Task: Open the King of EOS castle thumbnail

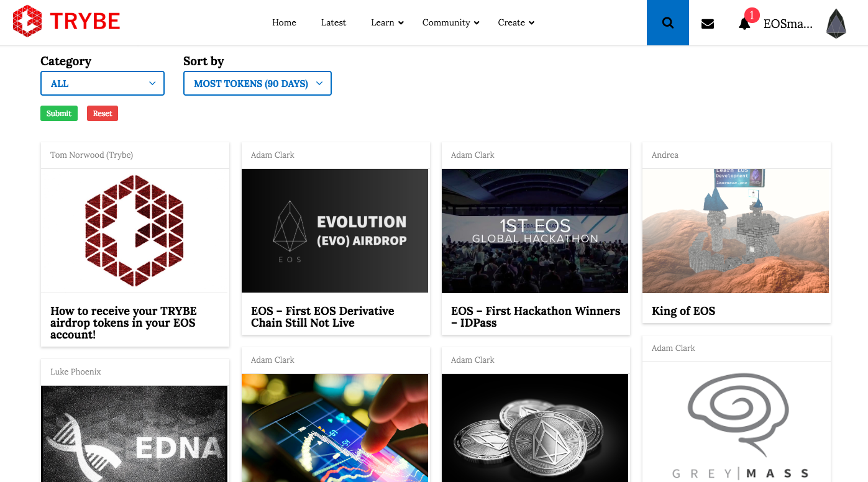Action: pyautogui.click(x=736, y=230)
